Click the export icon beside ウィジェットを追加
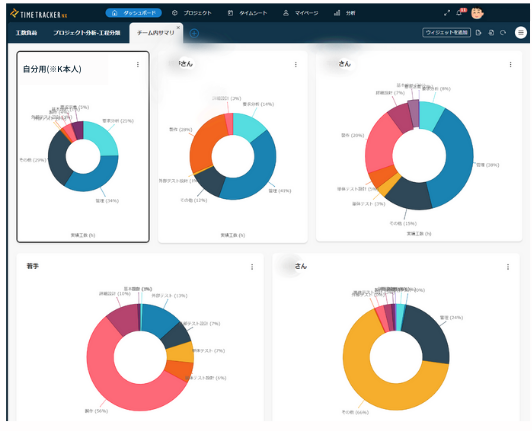 [479, 33]
